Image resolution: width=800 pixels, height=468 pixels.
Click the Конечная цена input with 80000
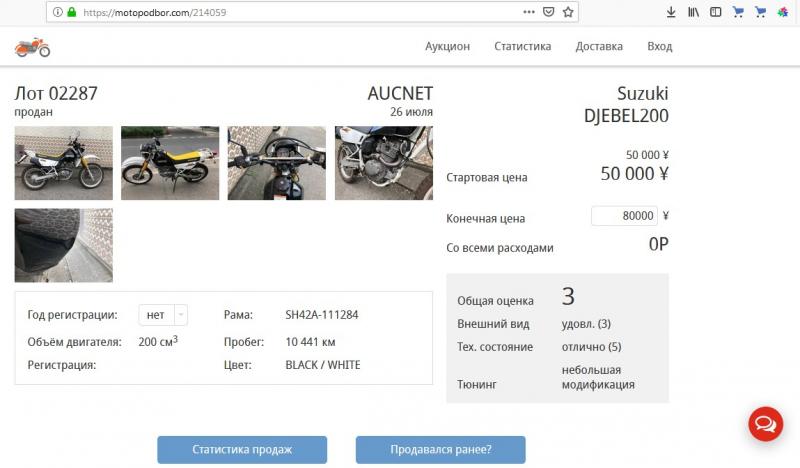(624, 216)
